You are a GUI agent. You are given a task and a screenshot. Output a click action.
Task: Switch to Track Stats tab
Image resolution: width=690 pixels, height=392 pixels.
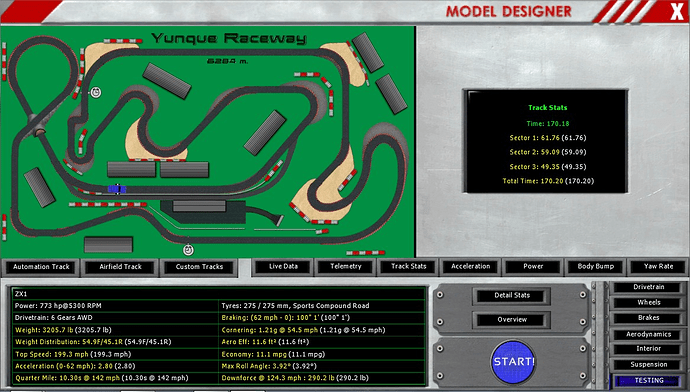(x=409, y=266)
